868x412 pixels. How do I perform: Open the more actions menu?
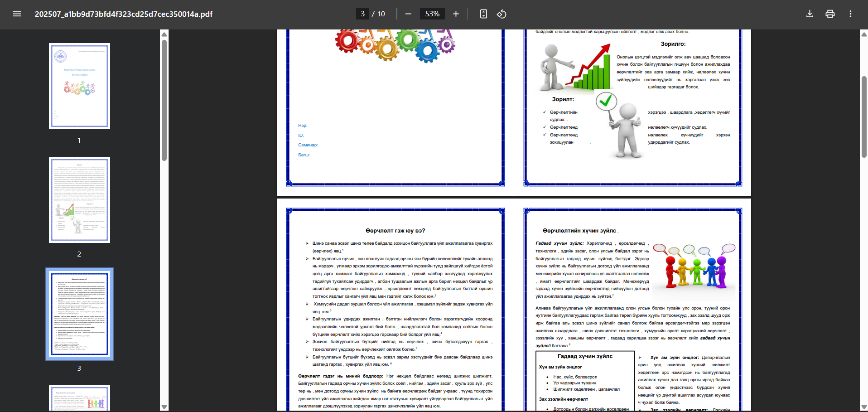(x=850, y=14)
